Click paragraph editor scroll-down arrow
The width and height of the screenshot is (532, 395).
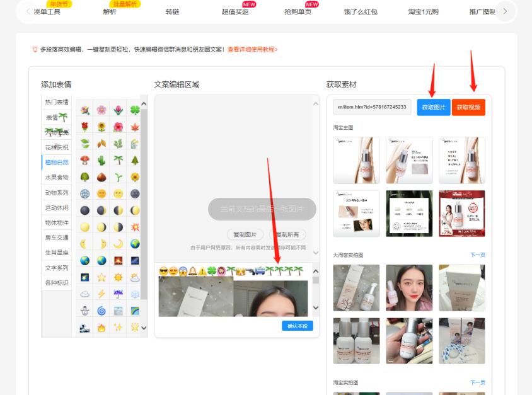coord(316,307)
